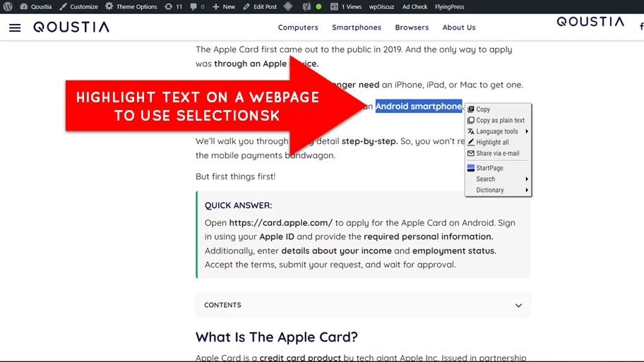Select StartPage search engine
The height and width of the screenshot is (362, 644).
[x=499, y=168]
